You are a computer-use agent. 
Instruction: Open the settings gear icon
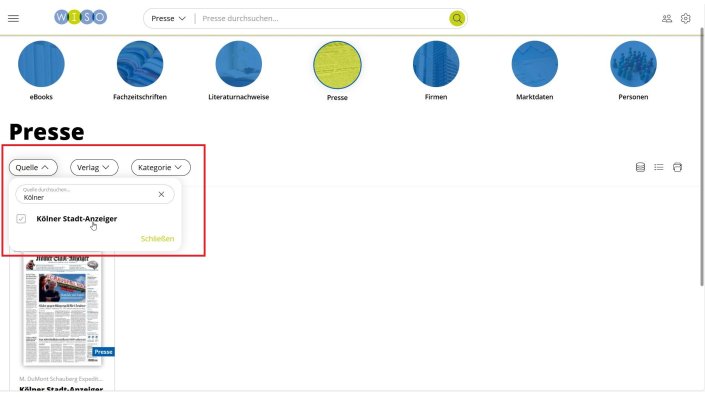coord(685,18)
